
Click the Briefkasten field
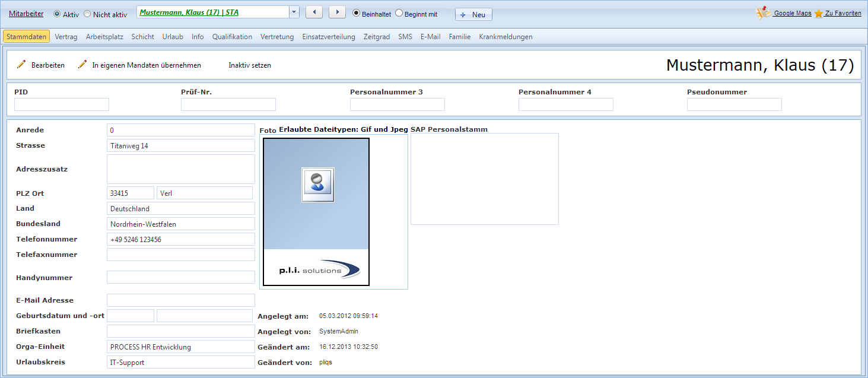181,331
